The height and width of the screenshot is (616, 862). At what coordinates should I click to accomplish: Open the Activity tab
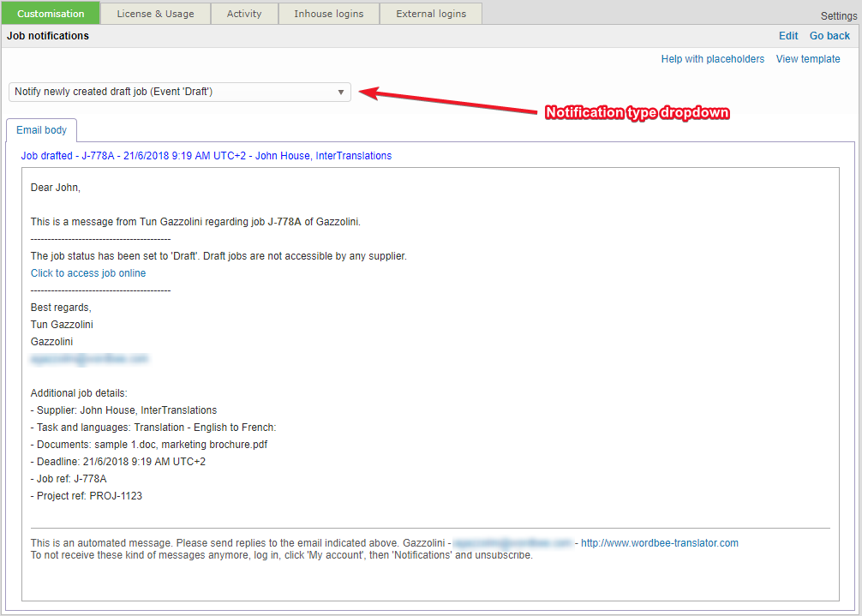244,13
